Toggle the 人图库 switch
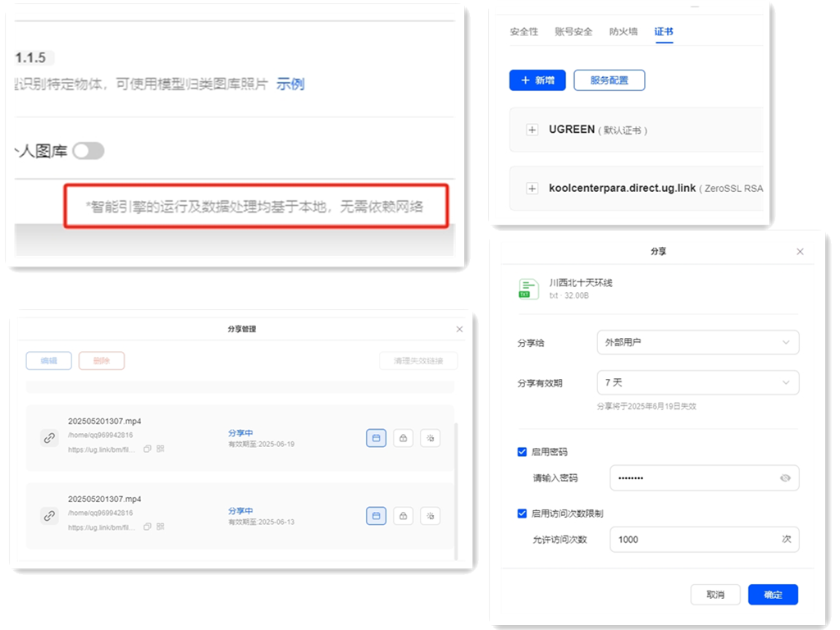840x630 pixels. pyautogui.click(x=88, y=151)
